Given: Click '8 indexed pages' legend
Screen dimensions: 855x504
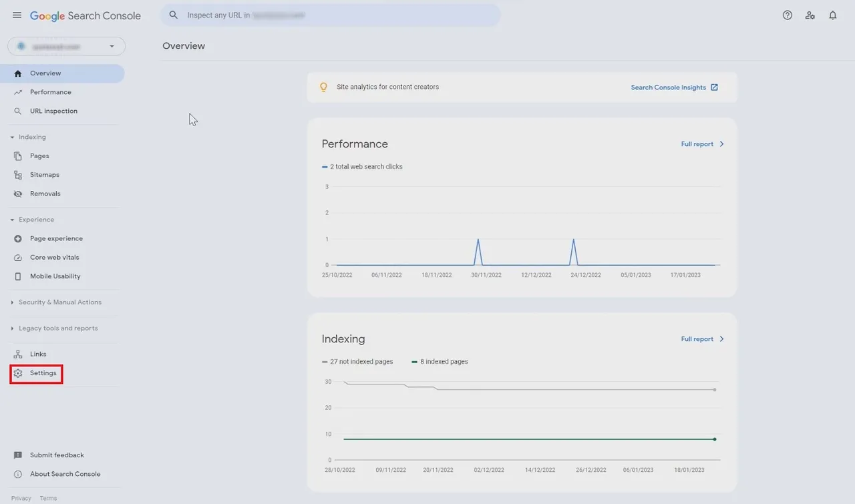Looking at the screenshot, I should (440, 362).
